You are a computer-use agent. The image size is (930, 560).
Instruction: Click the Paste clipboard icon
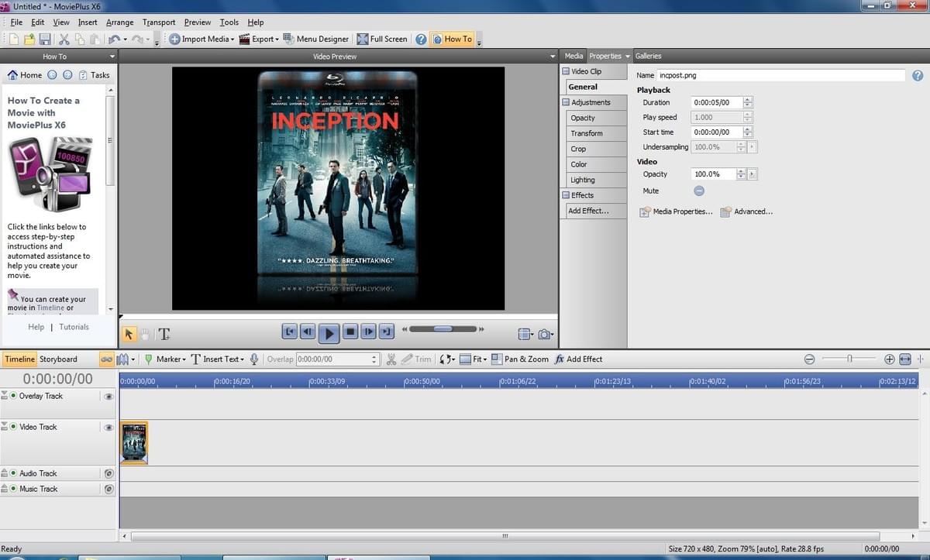95,39
